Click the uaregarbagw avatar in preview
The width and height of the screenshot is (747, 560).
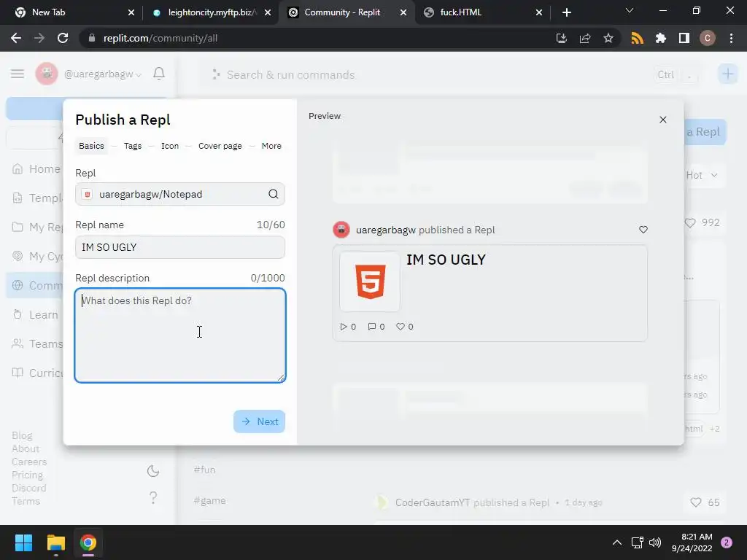[x=341, y=230]
